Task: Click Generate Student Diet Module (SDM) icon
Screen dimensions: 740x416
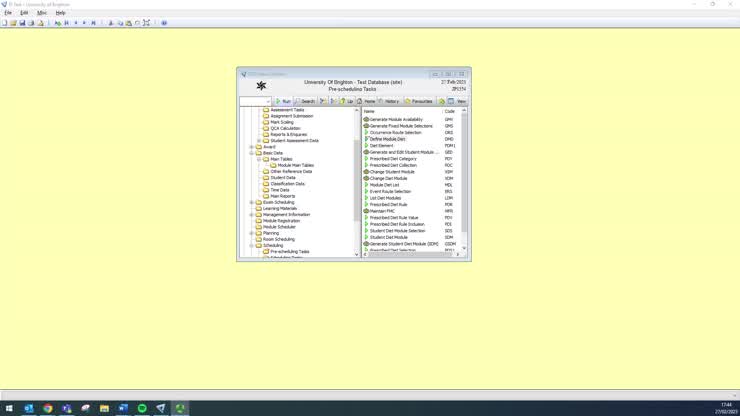Action: point(366,244)
